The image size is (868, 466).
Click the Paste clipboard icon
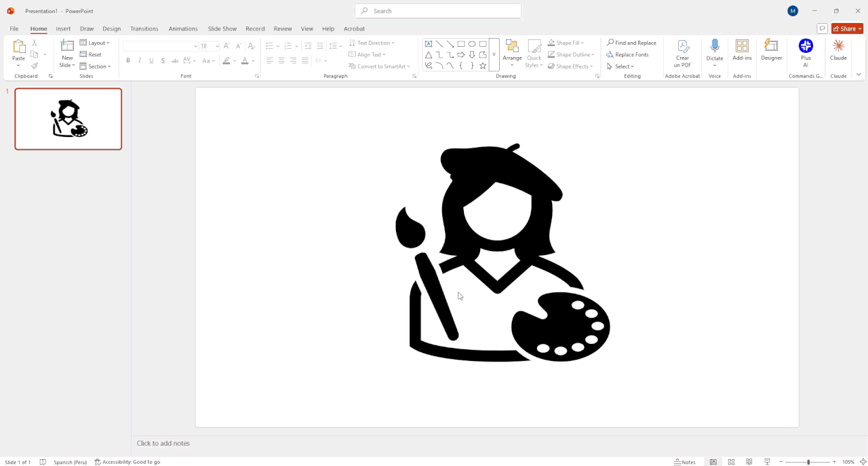(18, 47)
